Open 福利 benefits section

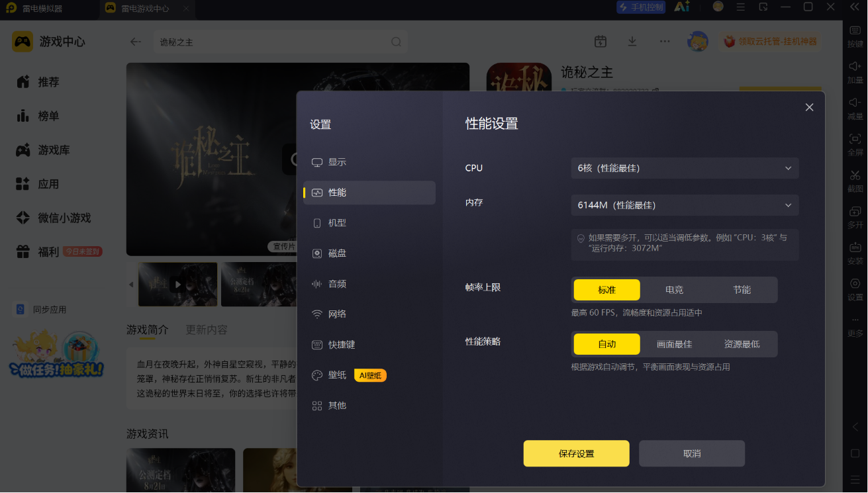pos(60,251)
